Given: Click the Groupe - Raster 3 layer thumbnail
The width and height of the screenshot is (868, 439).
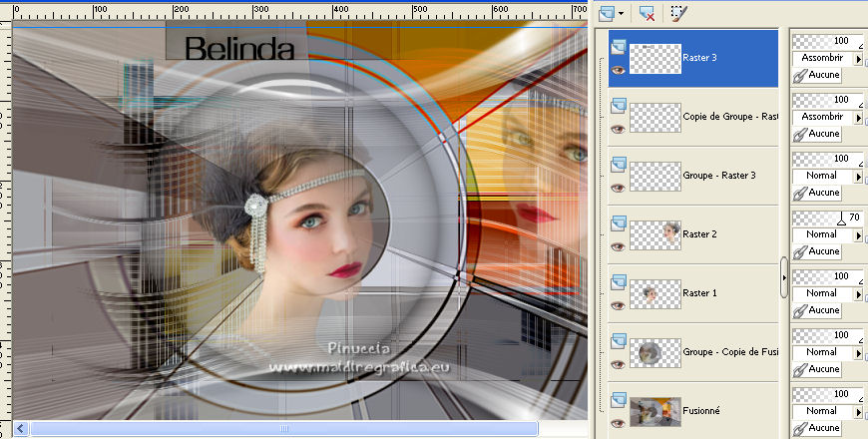Looking at the screenshot, I should (x=655, y=177).
